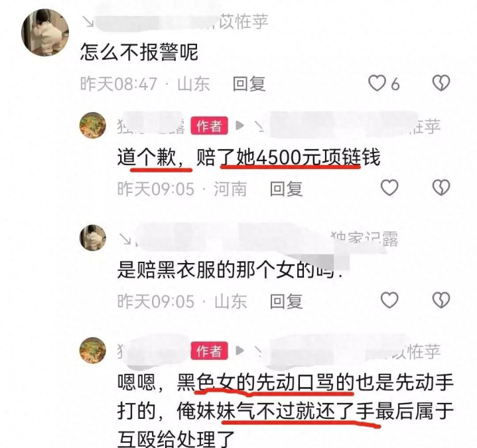Screen dimensions: 477x448
Task: Click the reply arrow icon above 怎么不报警呢
Action: coord(88,22)
